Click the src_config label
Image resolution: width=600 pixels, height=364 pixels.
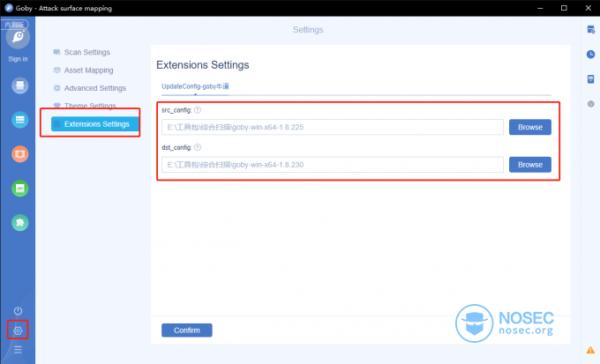pyautogui.click(x=176, y=110)
